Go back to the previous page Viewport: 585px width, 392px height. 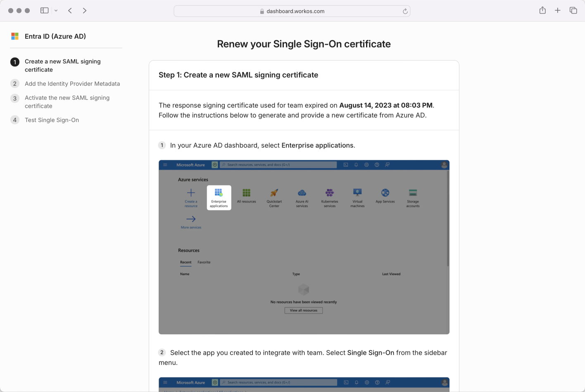click(x=70, y=10)
